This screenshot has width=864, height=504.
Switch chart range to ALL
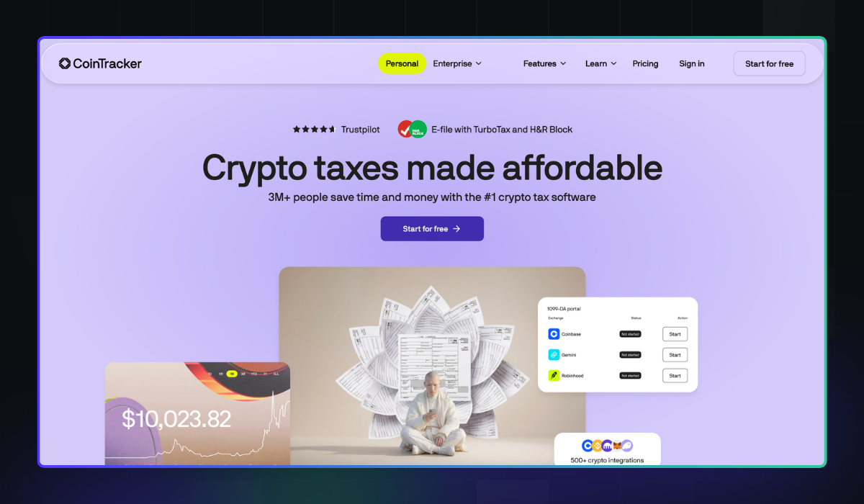(x=276, y=374)
